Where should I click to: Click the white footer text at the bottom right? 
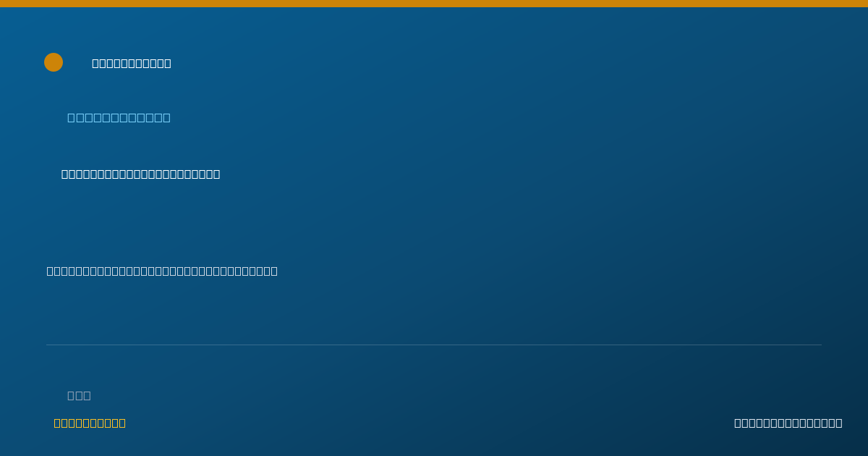point(788,423)
